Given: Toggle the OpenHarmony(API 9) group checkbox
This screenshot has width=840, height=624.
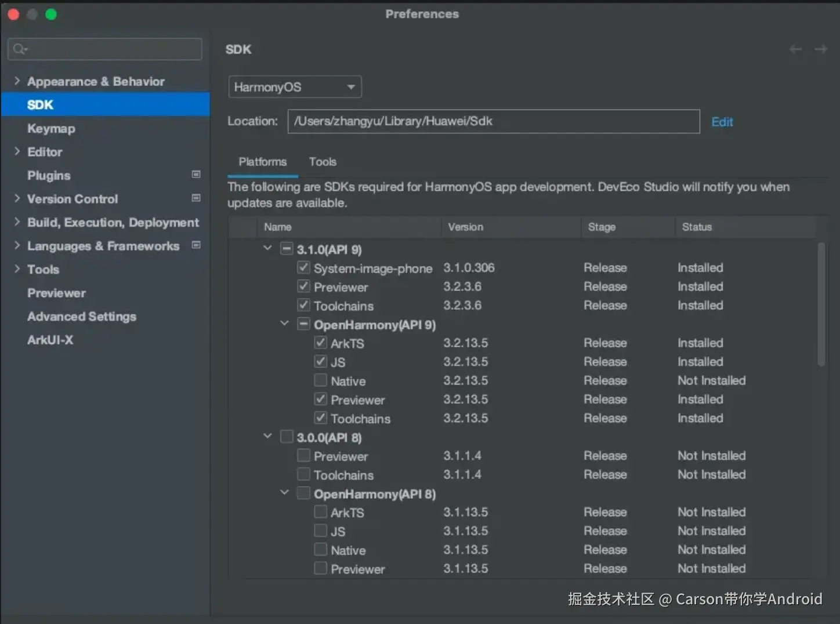Looking at the screenshot, I should coord(303,324).
